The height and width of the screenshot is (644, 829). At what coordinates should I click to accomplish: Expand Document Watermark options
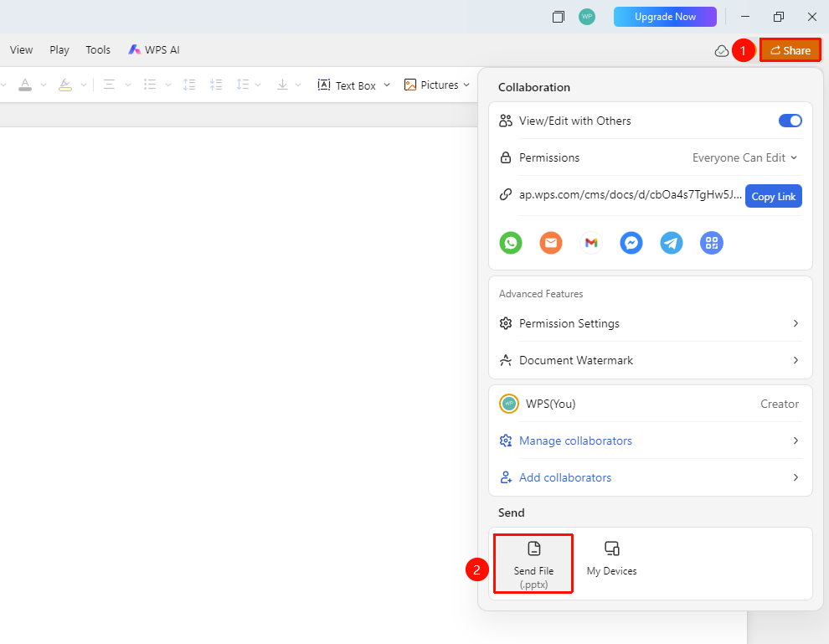(651, 361)
